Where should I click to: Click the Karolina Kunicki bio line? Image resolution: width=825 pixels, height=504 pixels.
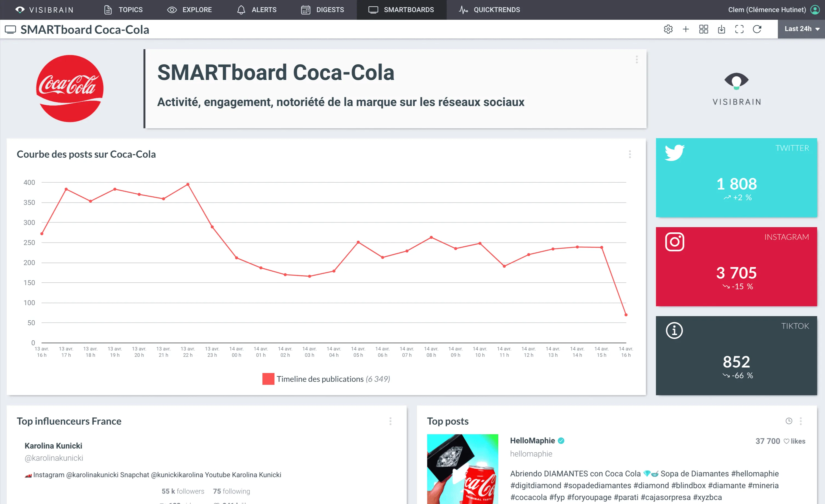click(x=153, y=475)
